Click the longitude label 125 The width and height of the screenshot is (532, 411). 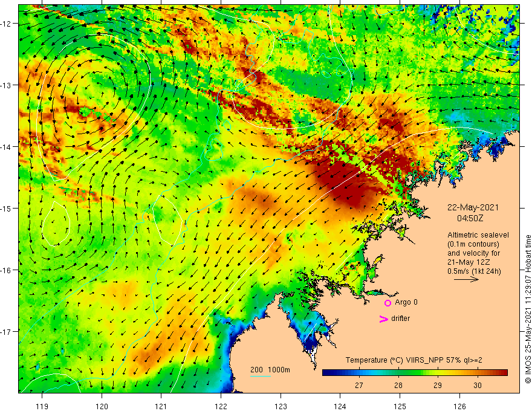[x=400, y=406]
